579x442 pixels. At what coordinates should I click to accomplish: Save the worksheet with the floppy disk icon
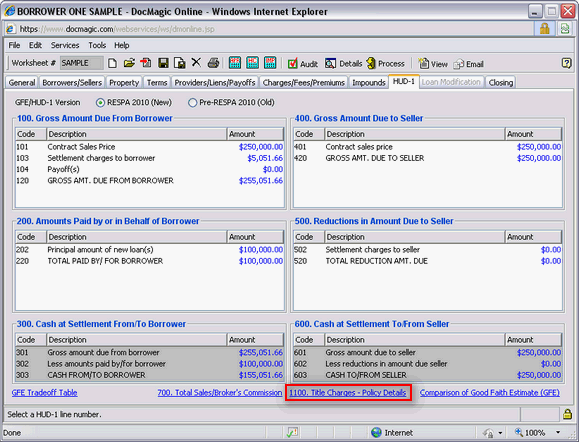point(163,64)
